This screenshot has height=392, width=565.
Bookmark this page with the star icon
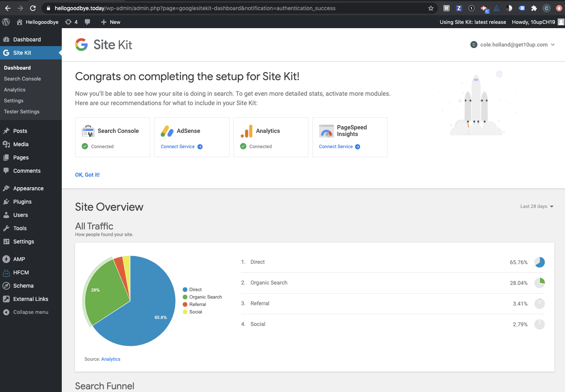(431, 8)
